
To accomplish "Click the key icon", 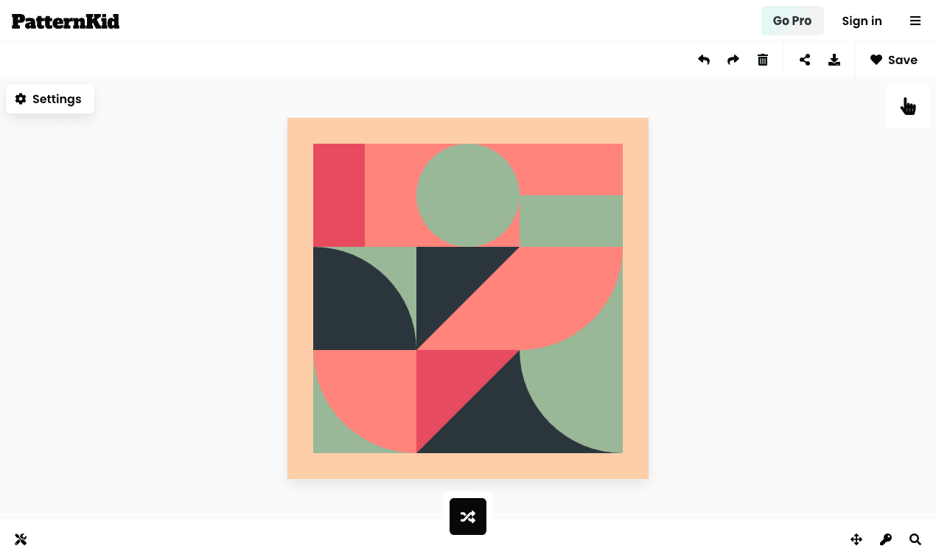I will 886,539.
